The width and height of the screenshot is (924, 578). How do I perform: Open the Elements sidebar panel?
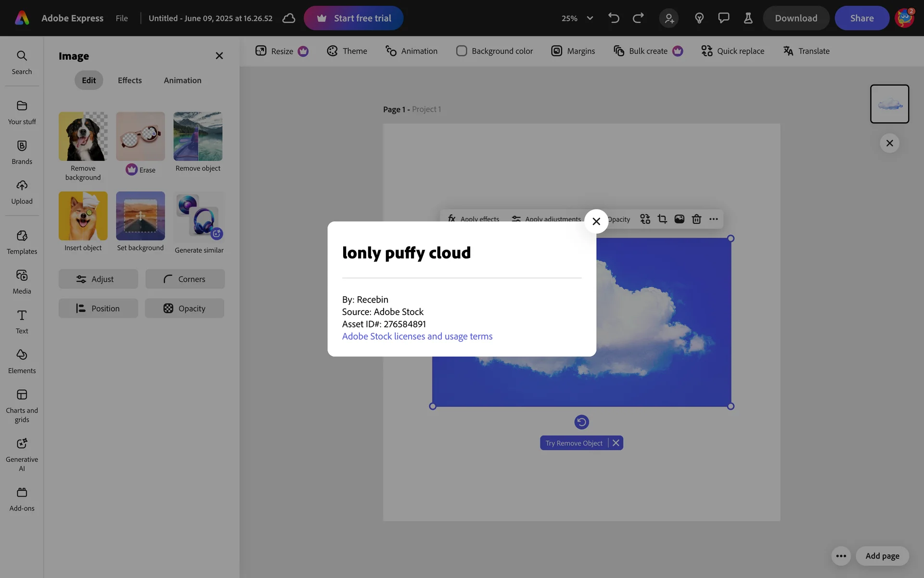click(22, 361)
